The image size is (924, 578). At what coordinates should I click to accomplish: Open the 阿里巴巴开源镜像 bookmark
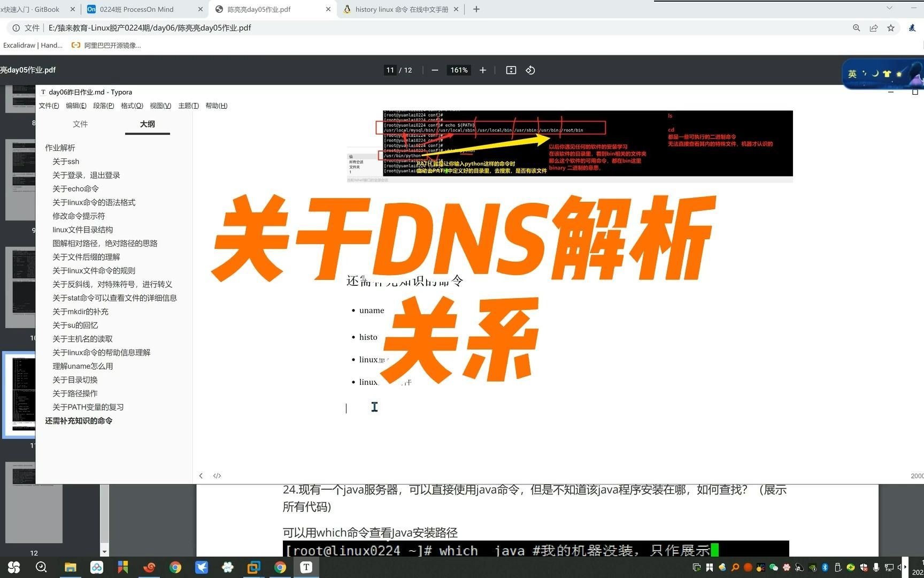(x=106, y=45)
